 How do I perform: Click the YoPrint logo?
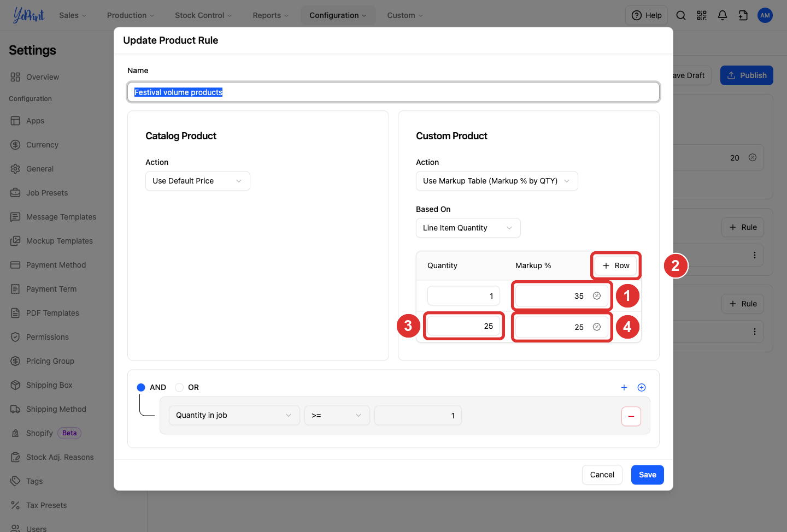tap(28, 15)
